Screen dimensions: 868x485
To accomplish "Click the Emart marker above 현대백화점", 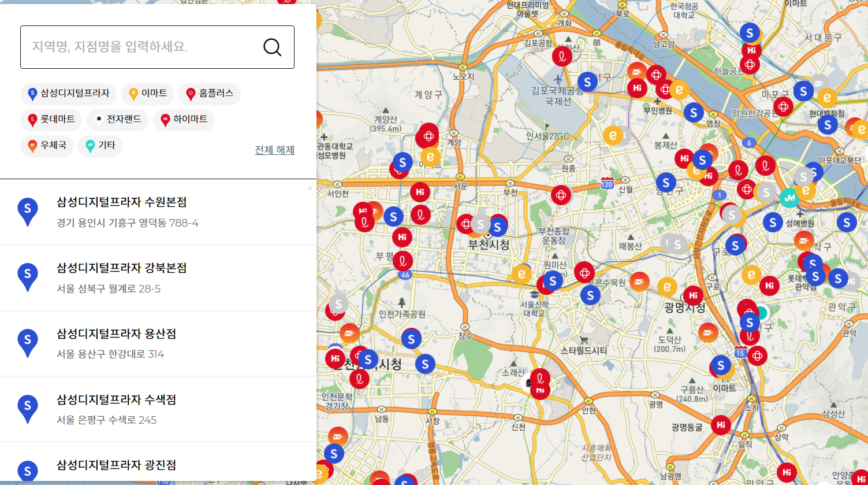I will point(827,98).
